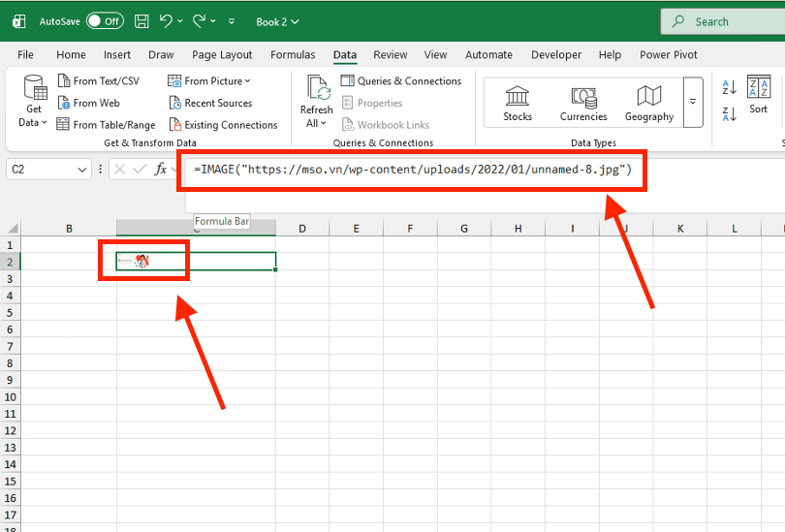Image resolution: width=785 pixels, height=532 pixels.
Task: Select row 1 header
Action: 10,245
